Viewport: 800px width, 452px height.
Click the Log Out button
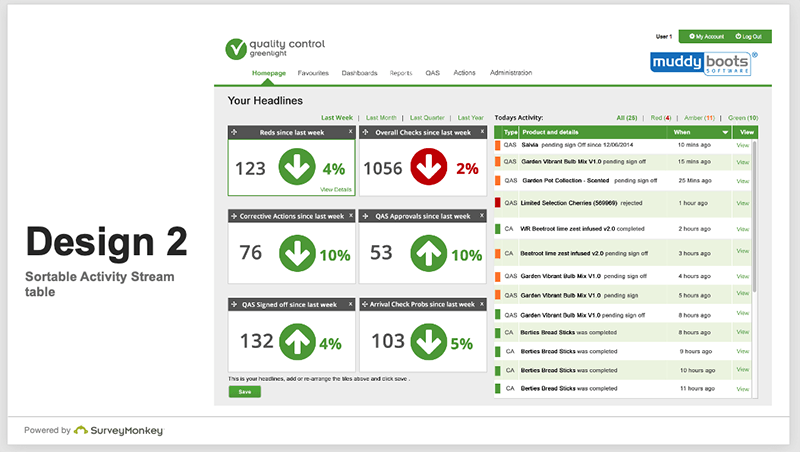click(x=752, y=36)
